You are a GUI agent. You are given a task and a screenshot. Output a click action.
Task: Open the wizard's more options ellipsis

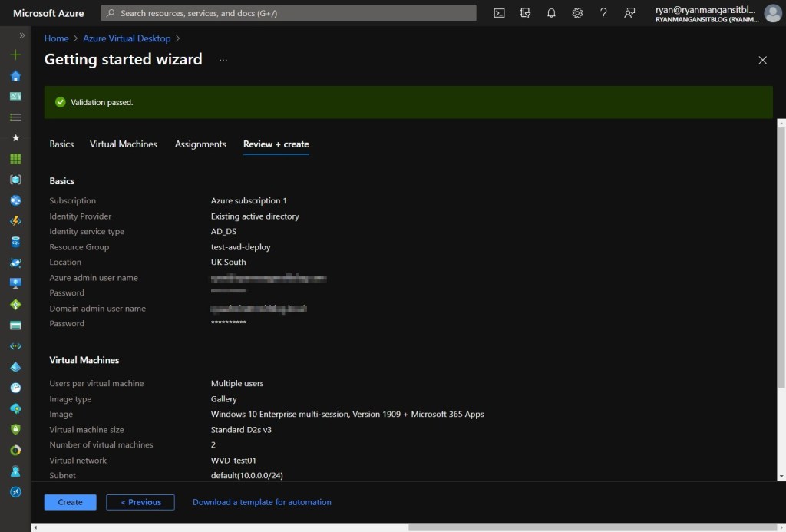coord(223,60)
